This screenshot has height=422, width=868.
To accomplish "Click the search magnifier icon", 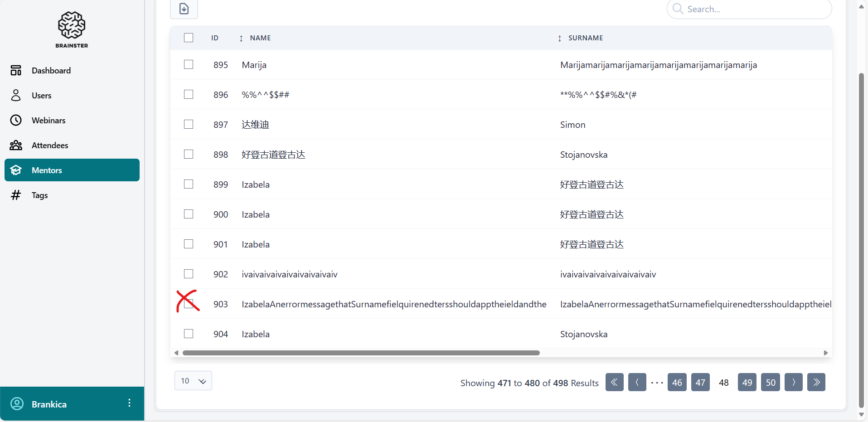I will [x=678, y=9].
